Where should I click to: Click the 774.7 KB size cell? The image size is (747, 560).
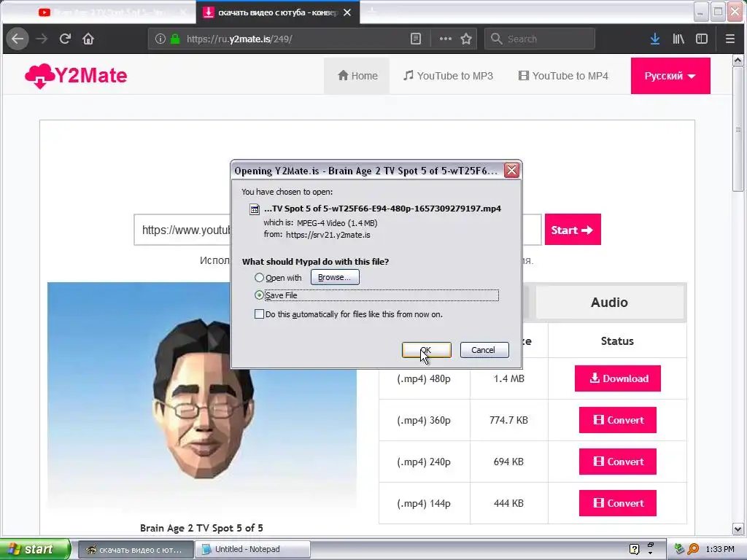pos(508,420)
